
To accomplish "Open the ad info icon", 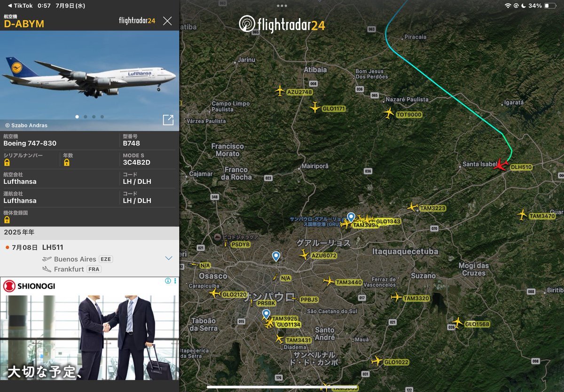I will pyautogui.click(x=168, y=281).
